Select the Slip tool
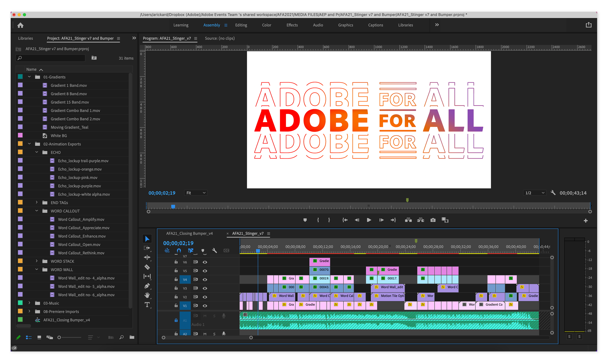This screenshot has height=364, width=611. (147, 276)
